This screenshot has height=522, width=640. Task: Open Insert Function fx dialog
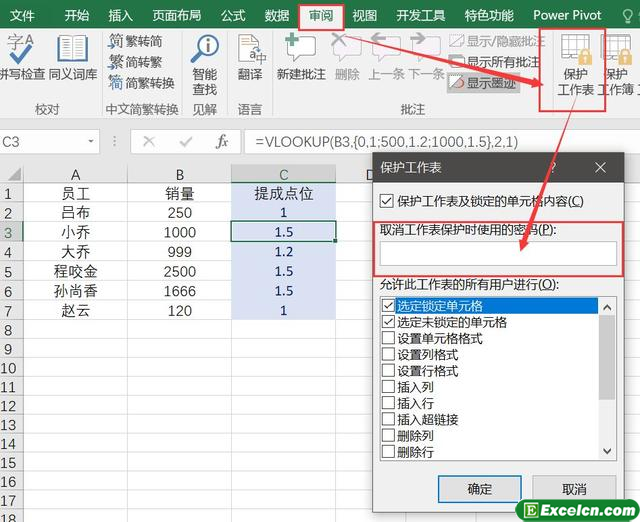click(222, 142)
